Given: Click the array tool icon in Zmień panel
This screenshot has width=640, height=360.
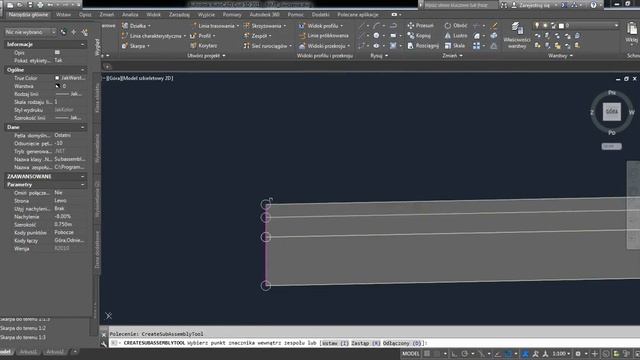Looking at the screenshot, I should point(476,46).
